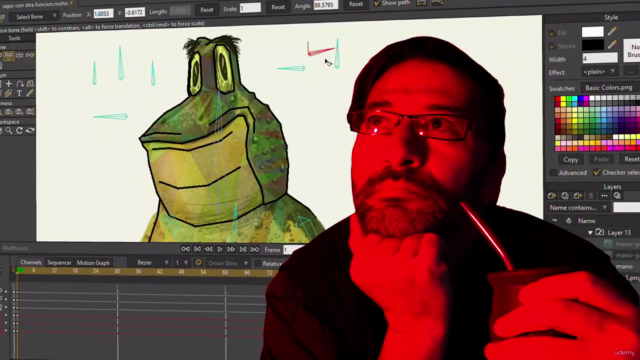Enable Relative keyframing checkbox

pyautogui.click(x=258, y=263)
